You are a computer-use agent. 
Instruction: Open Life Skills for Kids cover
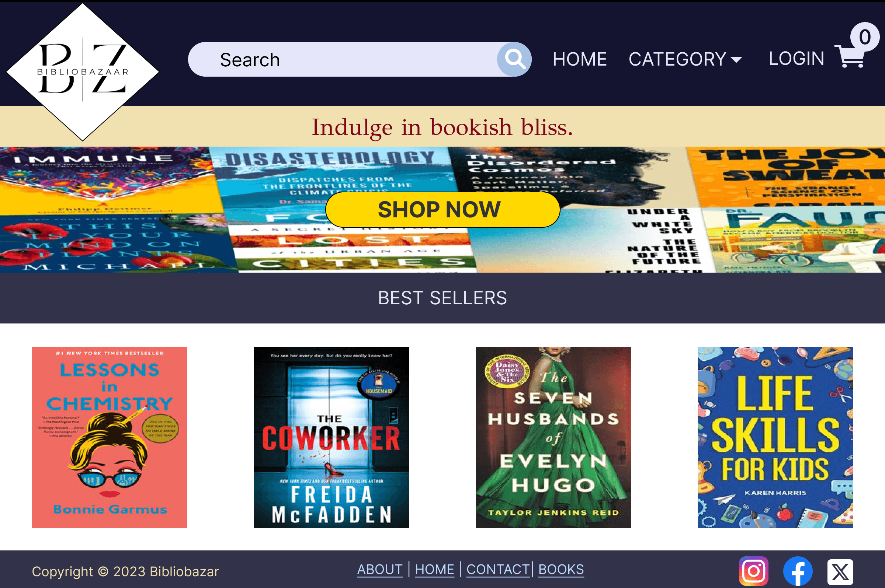point(775,437)
